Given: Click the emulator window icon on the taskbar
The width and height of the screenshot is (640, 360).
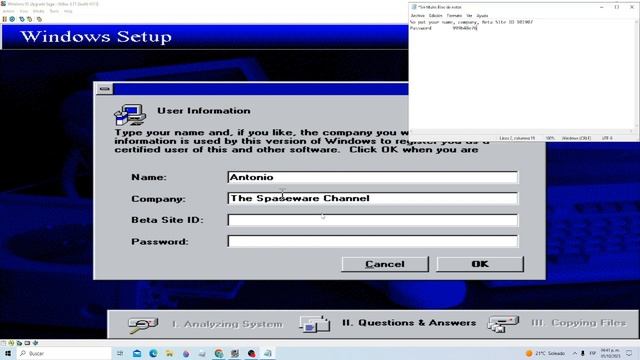Looking at the screenshot, I should [x=235, y=353].
